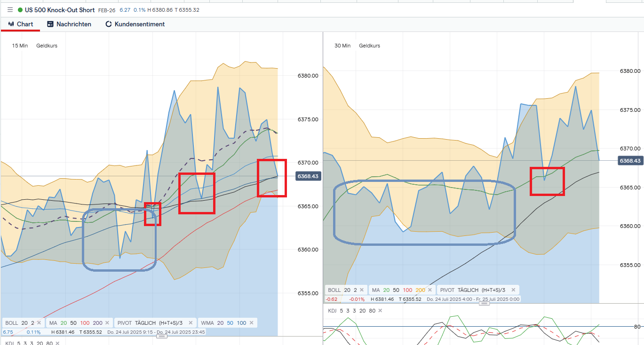The image size is (644, 345).
Task: Open KDJ 5 3 3 settings on 30 Min chart
Action: pyautogui.click(x=351, y=311)
